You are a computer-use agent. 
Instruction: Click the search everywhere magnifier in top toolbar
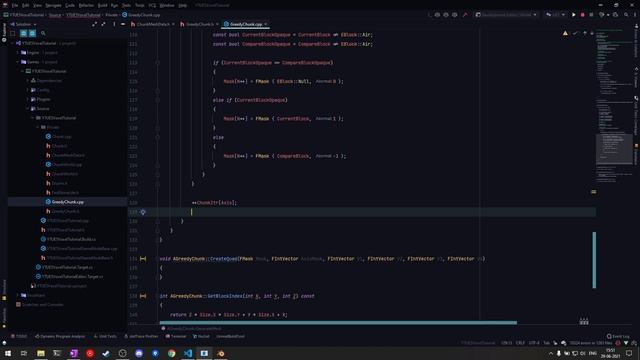[x=626, y=15]
